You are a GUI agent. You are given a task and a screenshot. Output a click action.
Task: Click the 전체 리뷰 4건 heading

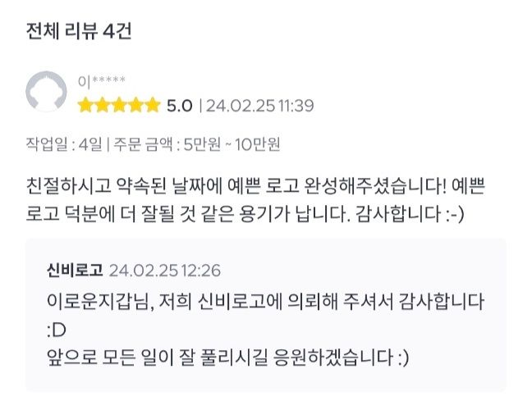79,32
